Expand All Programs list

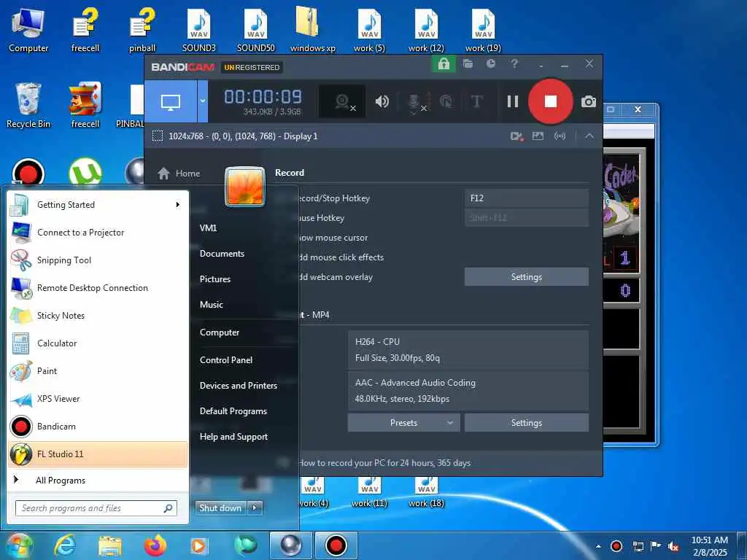pyautogui.click(x=98, y=480)
